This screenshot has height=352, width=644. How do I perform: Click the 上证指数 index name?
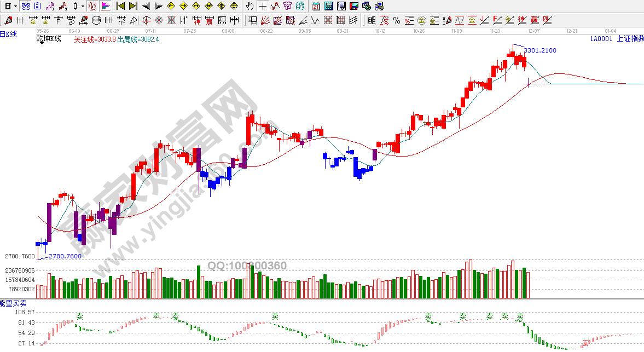tap(630, 39)
